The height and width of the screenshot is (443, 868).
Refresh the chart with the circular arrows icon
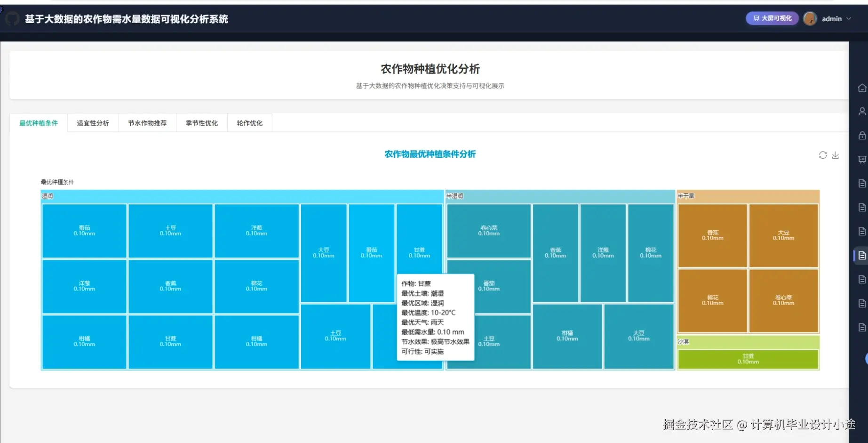(822, 155)
